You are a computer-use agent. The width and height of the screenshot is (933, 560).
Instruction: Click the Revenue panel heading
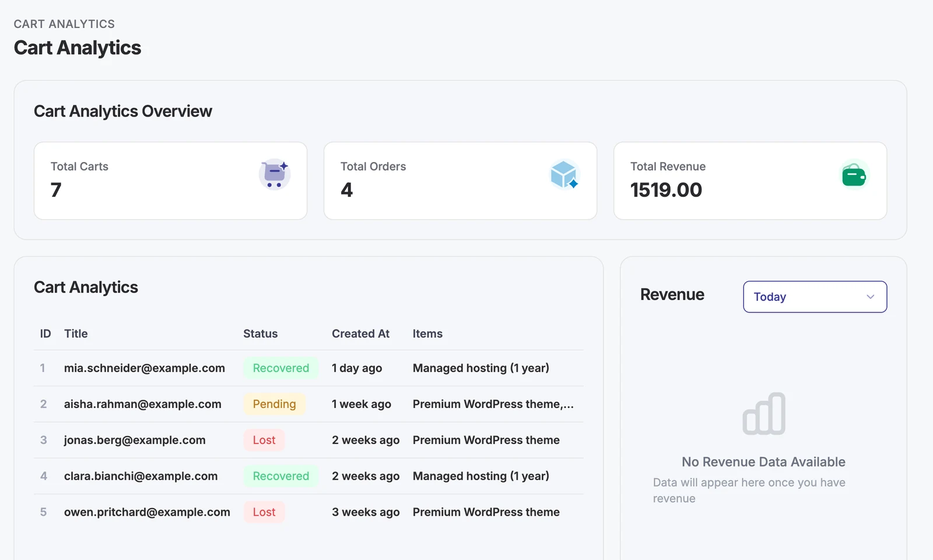click(x=672, y=295)
